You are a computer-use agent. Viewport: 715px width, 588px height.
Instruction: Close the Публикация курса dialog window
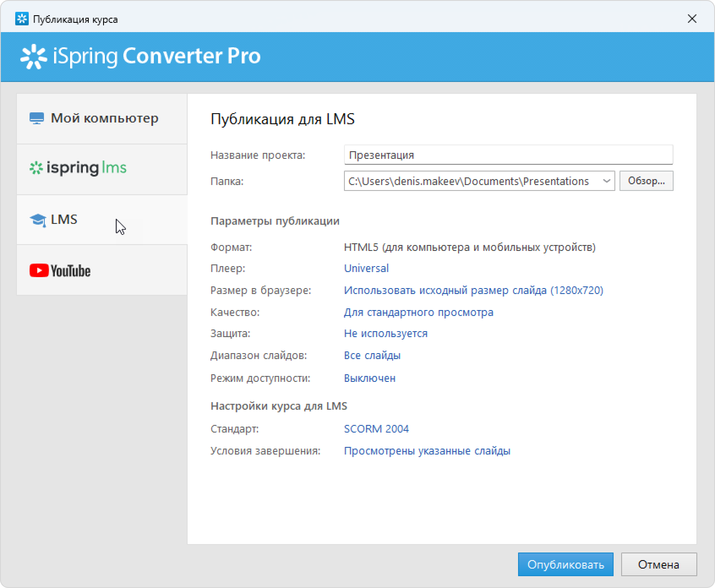pos(692,19)
